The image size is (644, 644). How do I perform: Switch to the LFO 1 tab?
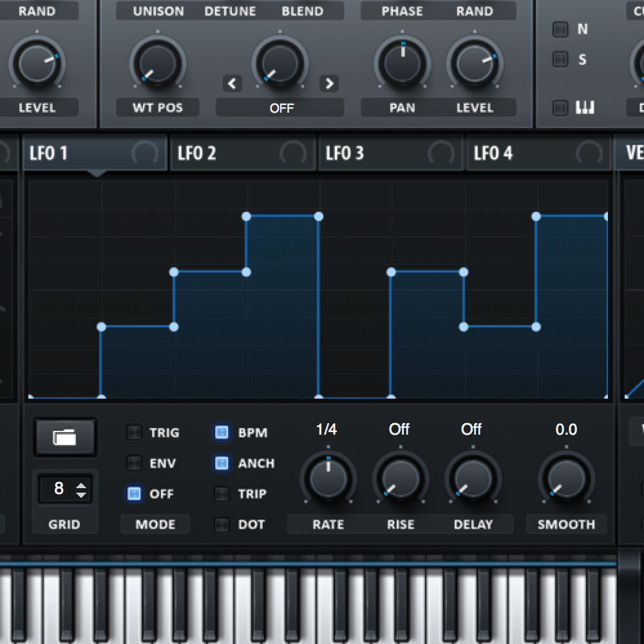[95, 153]
